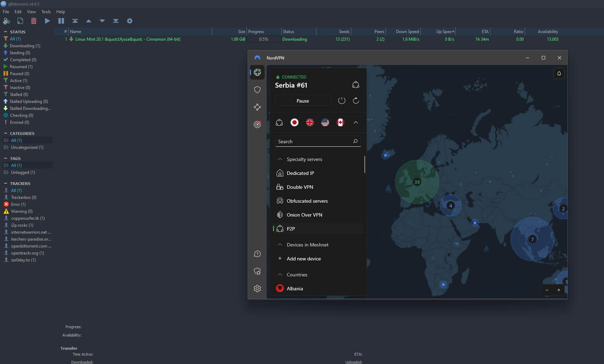Viewport: 604px width, 364px height.
Task: Click the Add torrent link toolbar icon
Action: tap(6, 21)
